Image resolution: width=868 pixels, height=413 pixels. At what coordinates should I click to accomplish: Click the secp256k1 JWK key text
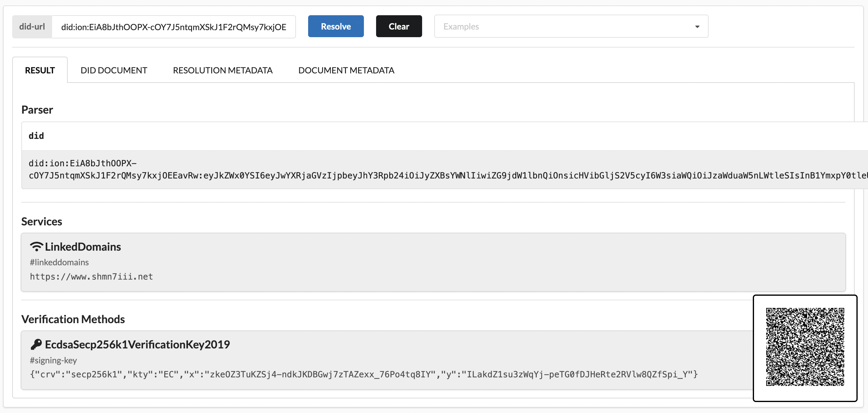[364, 374]
